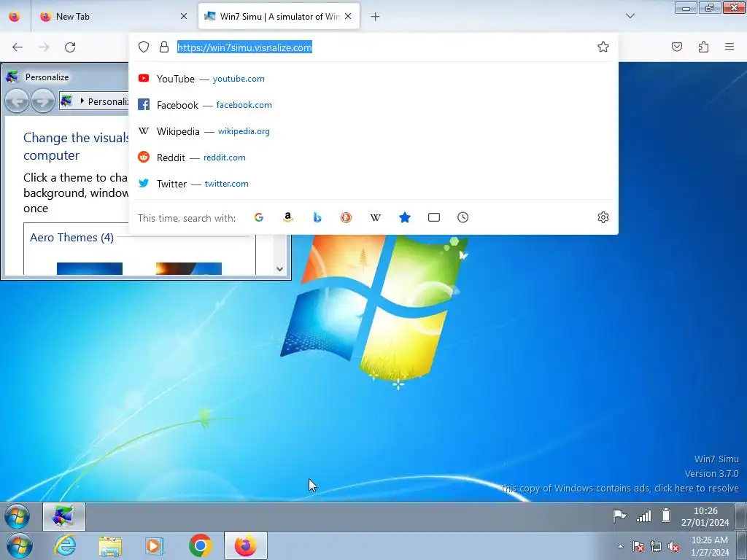747x560 pixels.
Task: Open host network tray icon
Action: [x=656, y=547]
